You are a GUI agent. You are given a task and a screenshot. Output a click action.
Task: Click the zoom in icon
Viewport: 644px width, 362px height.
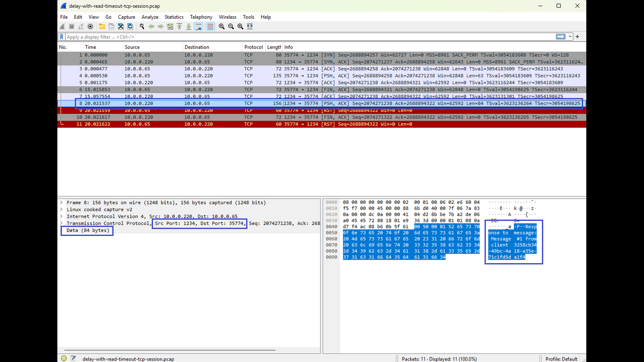point(221,26)
